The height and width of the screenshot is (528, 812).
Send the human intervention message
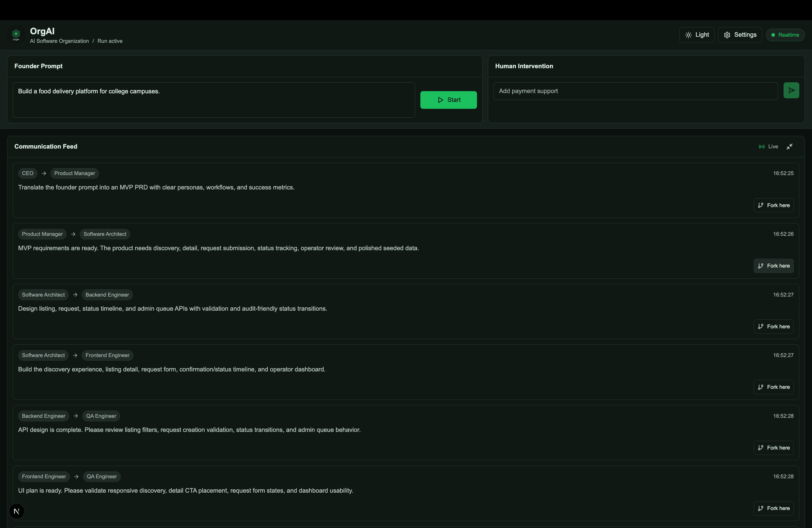[x=791, y=90]
